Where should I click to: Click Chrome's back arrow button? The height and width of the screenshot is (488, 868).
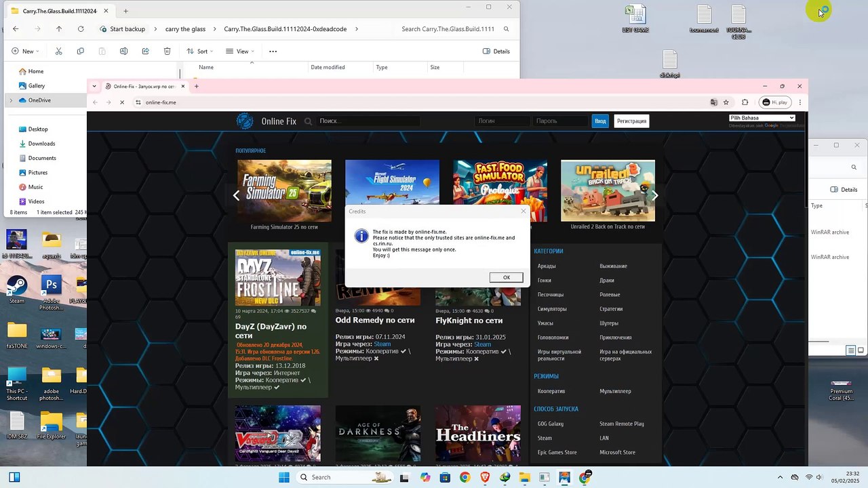click(95, 102)
